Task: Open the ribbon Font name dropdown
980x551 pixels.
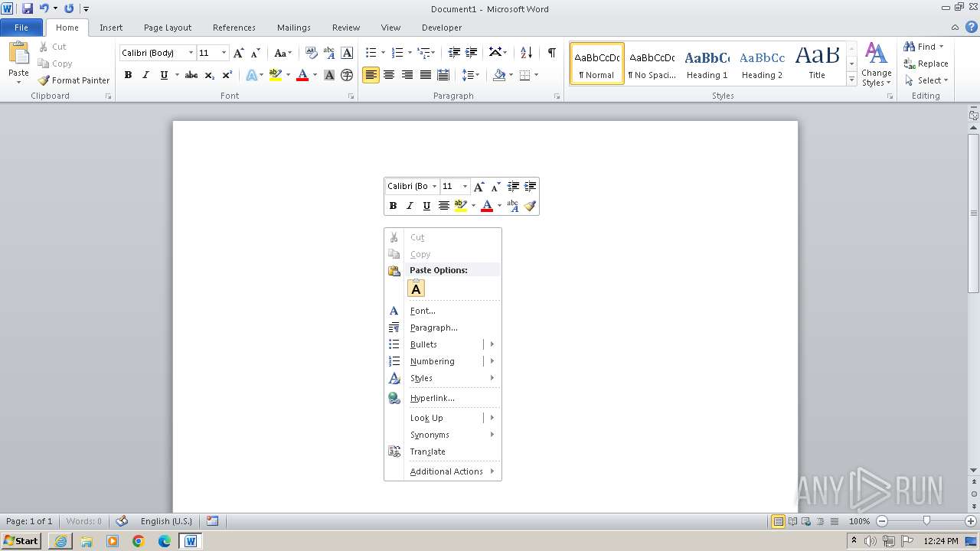Action: pyautogui.click(x=191, y=53)
